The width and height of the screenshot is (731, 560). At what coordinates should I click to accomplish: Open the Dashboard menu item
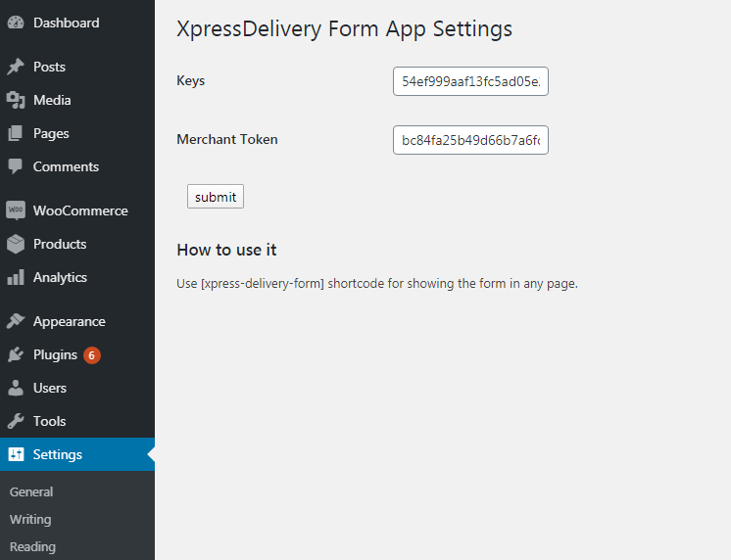click(x=77, y=23)
